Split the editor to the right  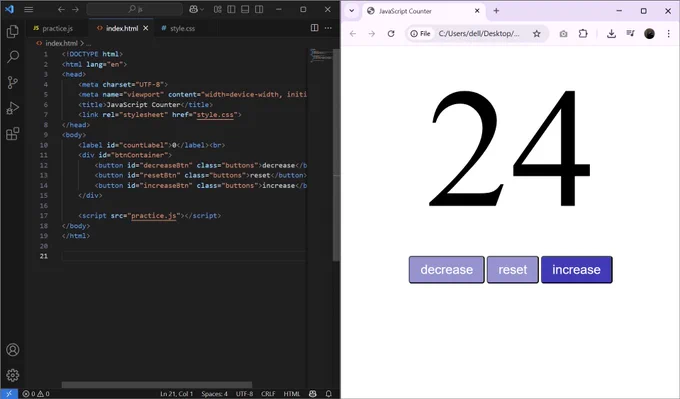click(x=314, y=28)
